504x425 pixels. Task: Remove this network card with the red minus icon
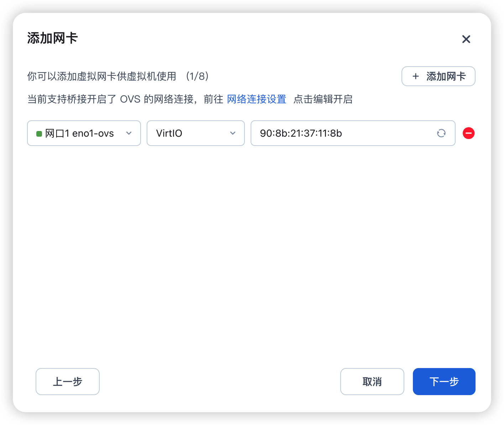click(x=468, y=133)
